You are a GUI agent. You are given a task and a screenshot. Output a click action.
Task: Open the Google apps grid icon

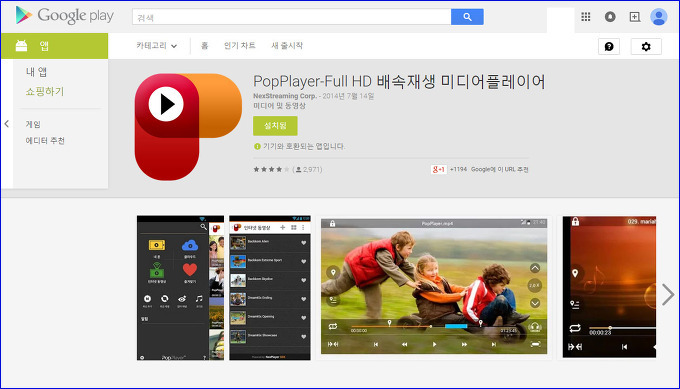(x=585, y=16)
